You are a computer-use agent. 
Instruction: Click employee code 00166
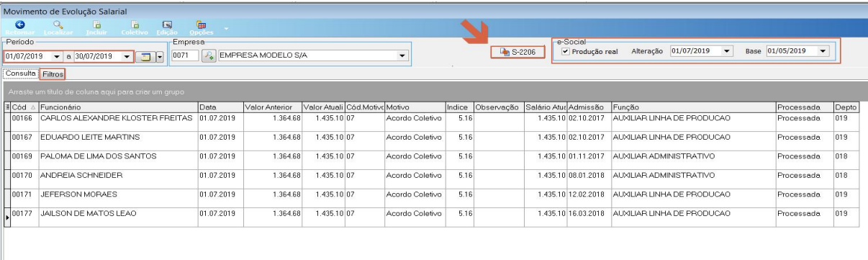coord(23,117)
